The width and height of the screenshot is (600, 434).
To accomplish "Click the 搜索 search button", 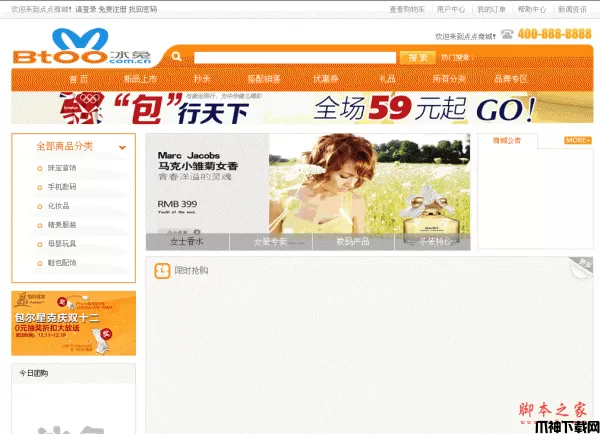I will click(417, 58).
